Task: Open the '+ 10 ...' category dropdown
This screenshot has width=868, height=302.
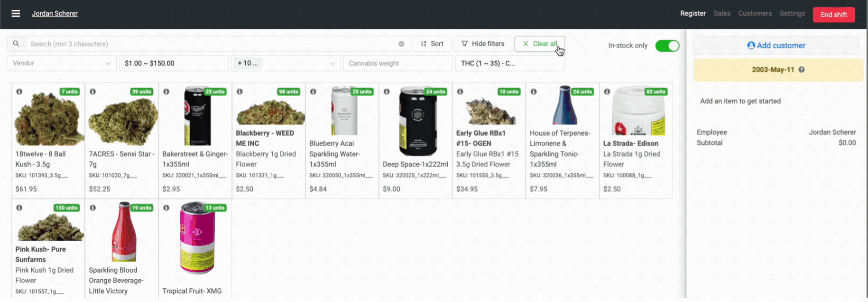Action: (286, 63)
